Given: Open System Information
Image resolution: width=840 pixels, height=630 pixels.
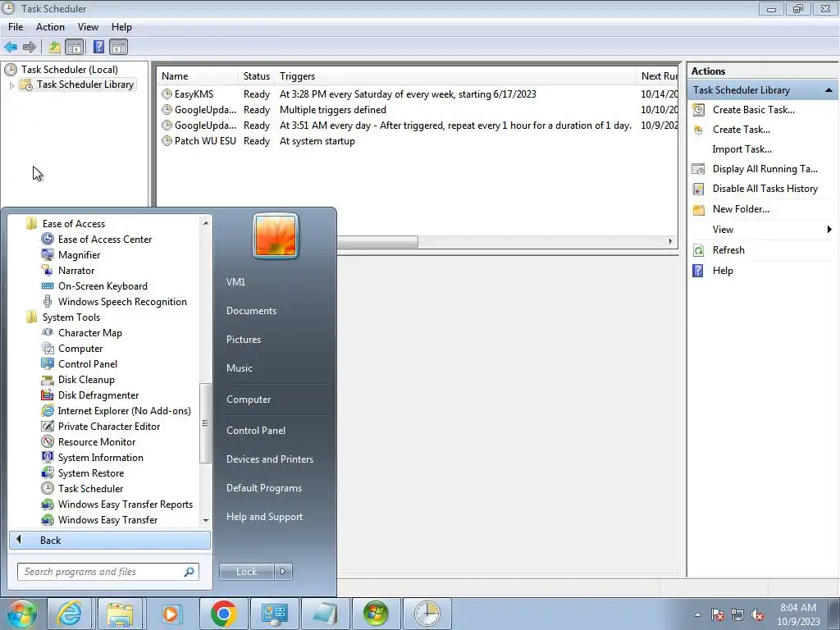Looking at the screenshot, I should pyautogui.click(x=100, y=458).
